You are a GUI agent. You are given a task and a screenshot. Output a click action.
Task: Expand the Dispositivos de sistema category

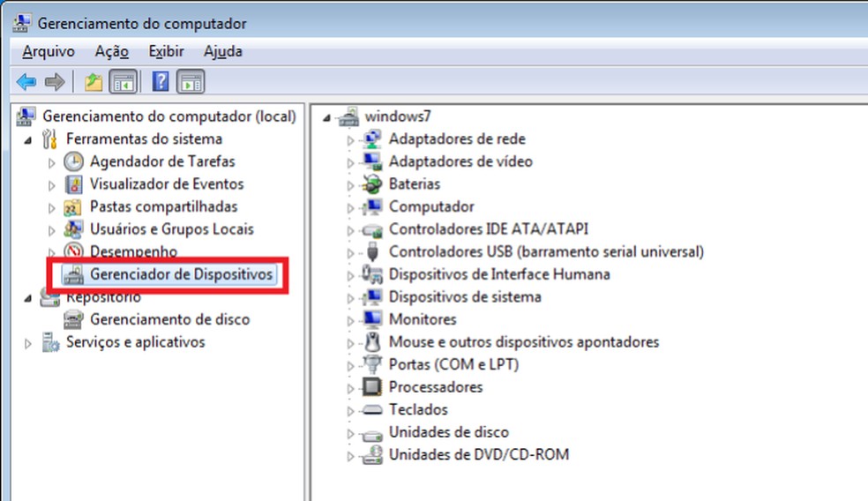pos(350,298)
